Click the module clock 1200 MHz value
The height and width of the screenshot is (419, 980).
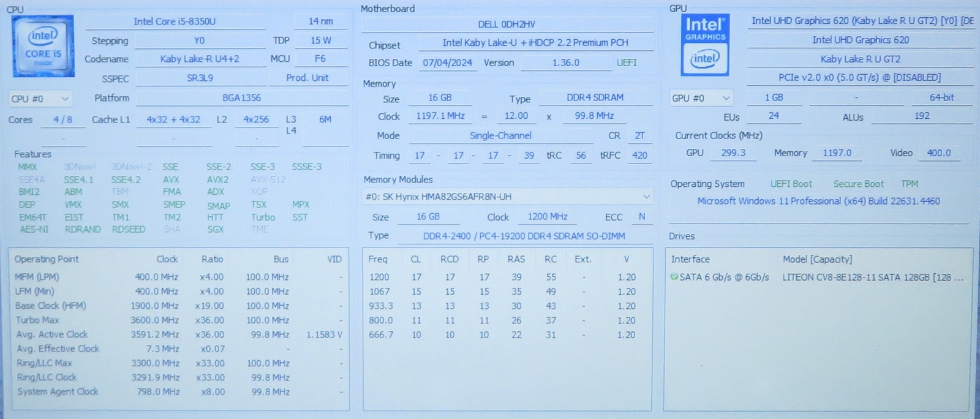click(548, 217)
